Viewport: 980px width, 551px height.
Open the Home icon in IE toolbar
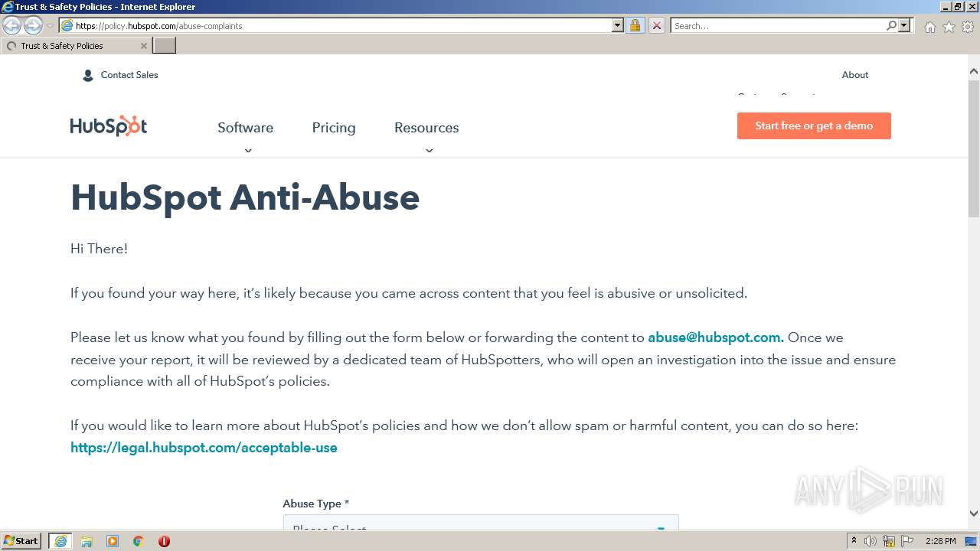[x=929, y=27]
